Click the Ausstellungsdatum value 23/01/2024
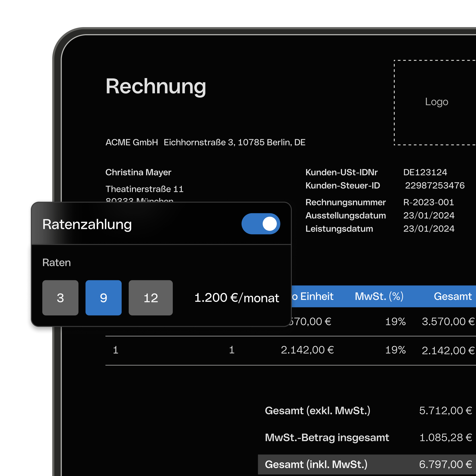476x476 pixels. [x=429, y=216]
